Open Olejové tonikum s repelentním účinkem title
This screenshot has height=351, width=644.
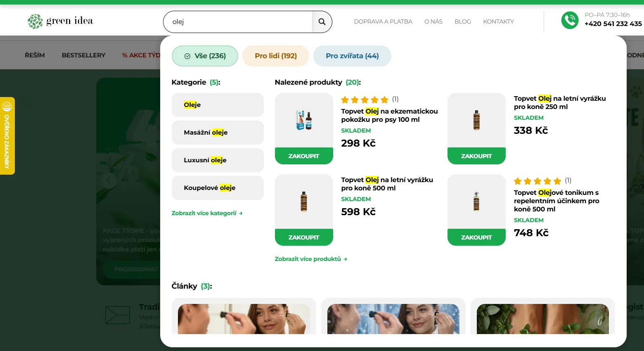click(x=556, y=201)
